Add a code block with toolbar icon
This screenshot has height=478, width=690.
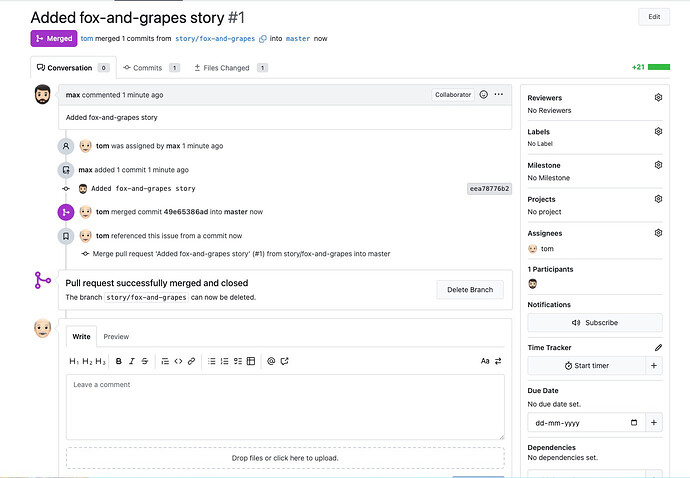(178, 361)
